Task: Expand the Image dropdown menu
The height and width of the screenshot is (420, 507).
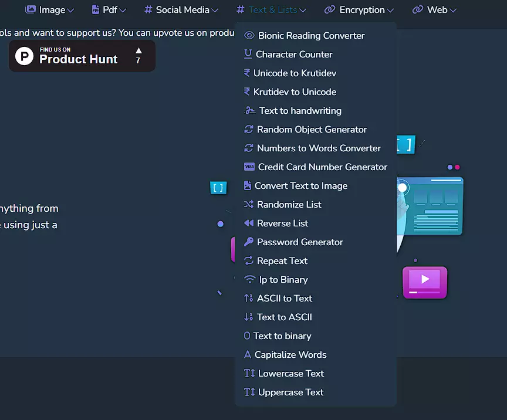Action: click(x=50, y=10)
